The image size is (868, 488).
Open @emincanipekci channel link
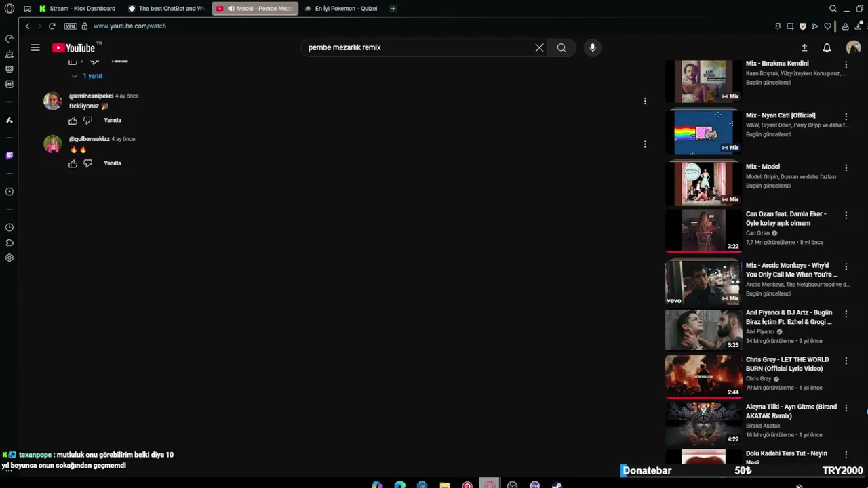(91, 96)
